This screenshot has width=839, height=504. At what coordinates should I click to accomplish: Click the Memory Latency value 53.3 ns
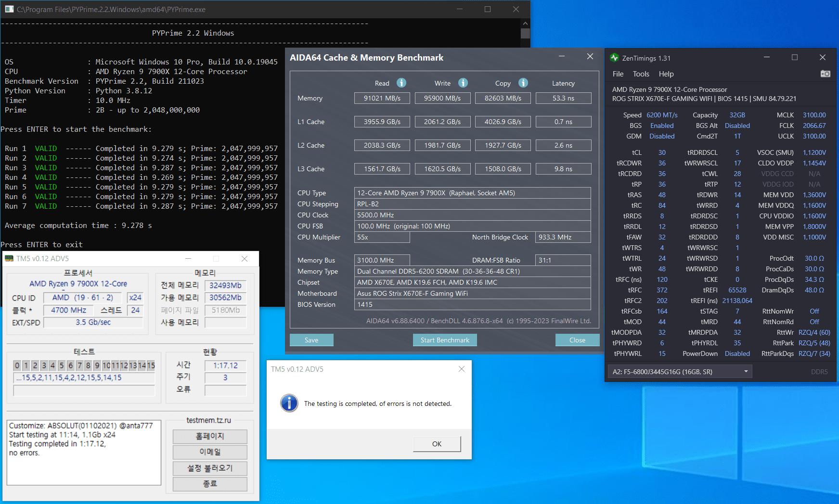[563, 98]
